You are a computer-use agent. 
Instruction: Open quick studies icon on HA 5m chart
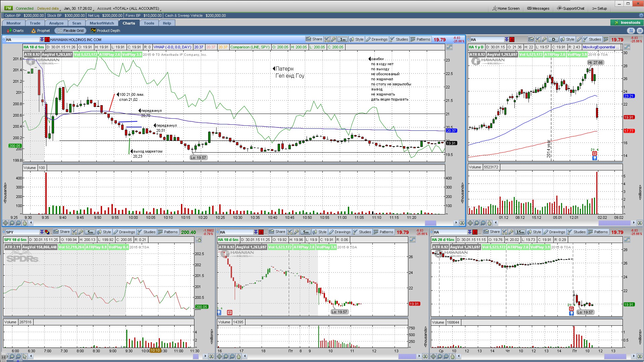click(x=290, y=232)
